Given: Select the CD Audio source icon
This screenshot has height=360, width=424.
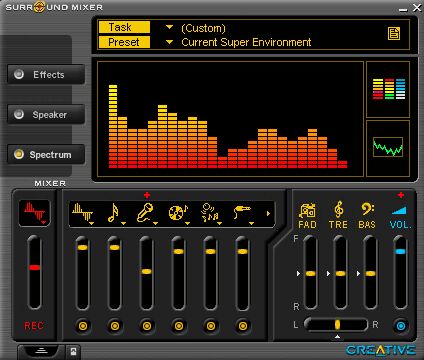Looking at the screenshot, I should 178,212.
